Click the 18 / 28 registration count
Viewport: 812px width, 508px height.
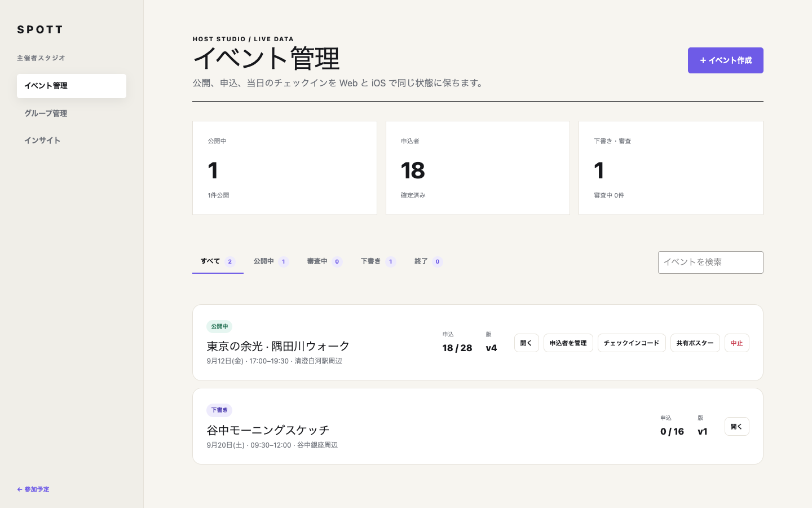457,348
